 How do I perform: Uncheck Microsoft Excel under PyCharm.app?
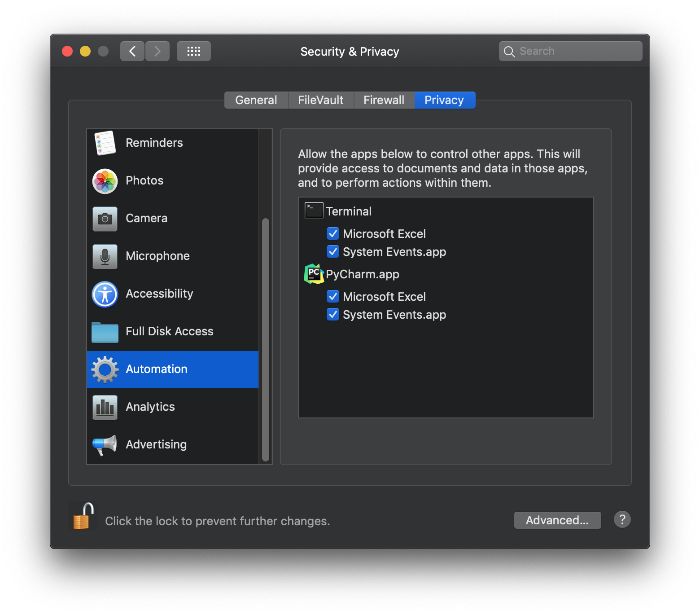[333, 296]
